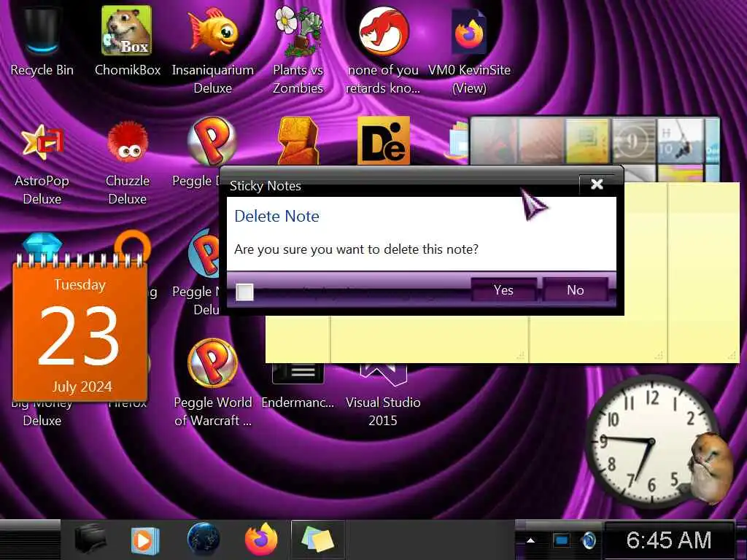Viewport: 747px width, 560px height.
Task: Open Firefox from the taskbar
Action: click(261, 540)
